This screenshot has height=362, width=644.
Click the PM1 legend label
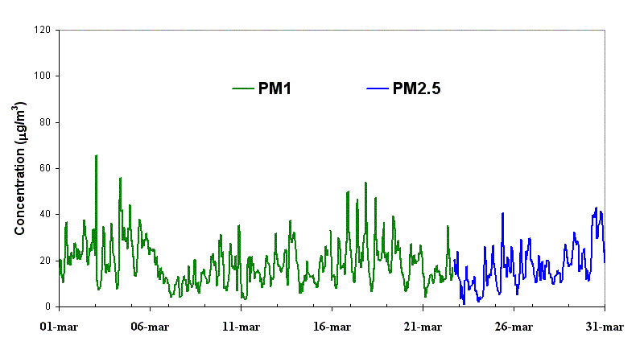(275, 88)
